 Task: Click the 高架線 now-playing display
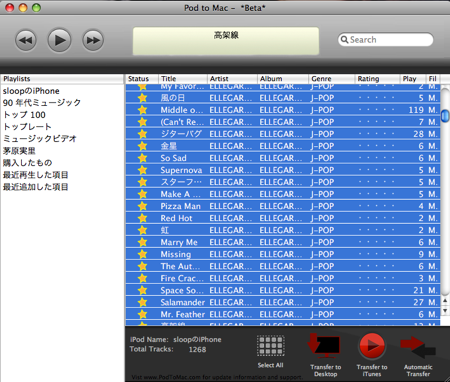(226, 41)
